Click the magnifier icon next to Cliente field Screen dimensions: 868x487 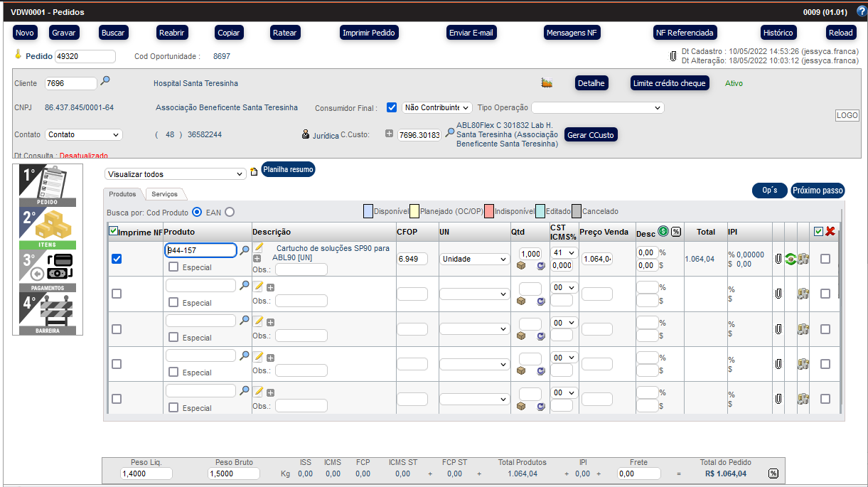105,81
